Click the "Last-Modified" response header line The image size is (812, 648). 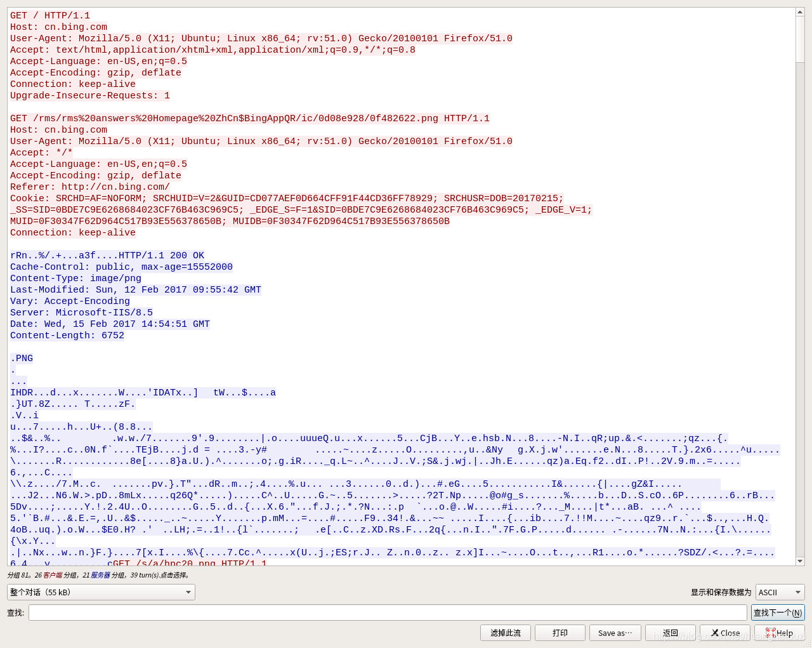136,289
